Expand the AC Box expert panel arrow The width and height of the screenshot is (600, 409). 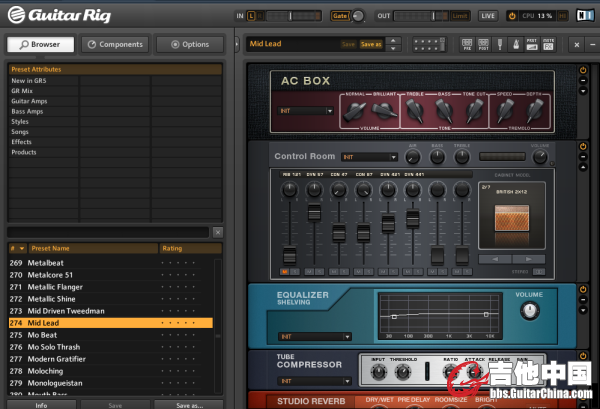[x=583, y=91]
